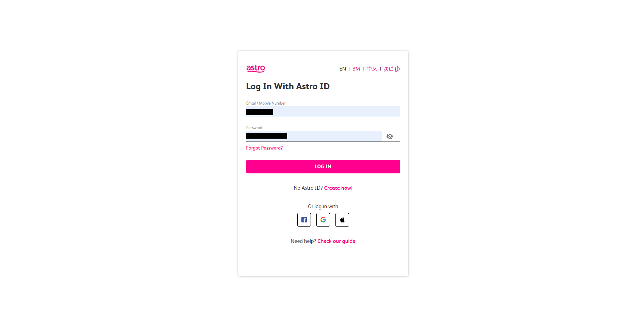Select the Facebook social login option
This screenshot has width=644, height=326.
pos(304,220)
